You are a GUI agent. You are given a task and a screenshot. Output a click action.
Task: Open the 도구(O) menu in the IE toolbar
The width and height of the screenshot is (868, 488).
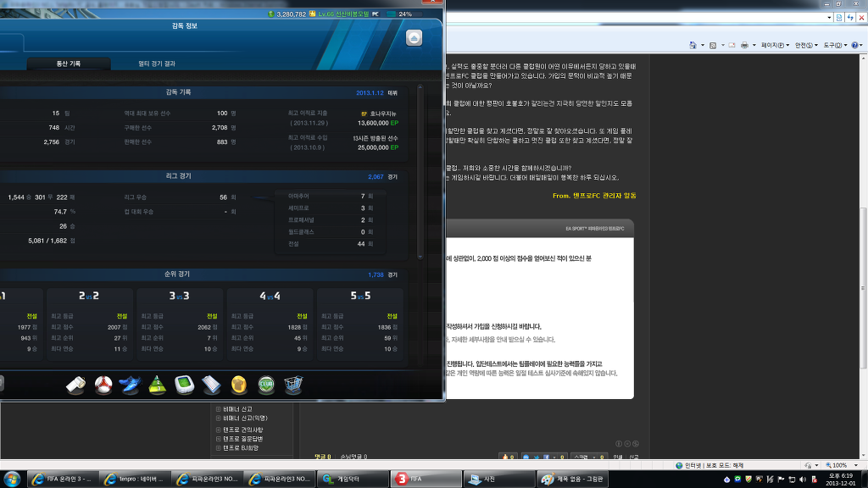[x=835, y=46]
